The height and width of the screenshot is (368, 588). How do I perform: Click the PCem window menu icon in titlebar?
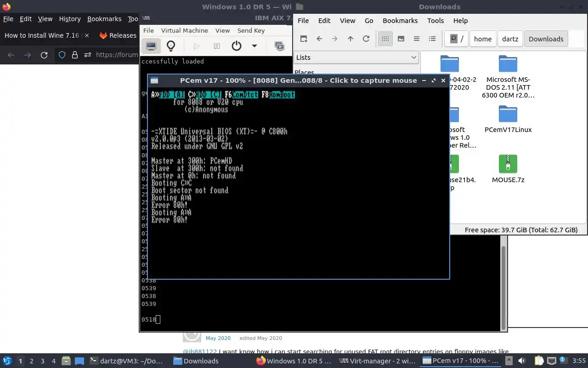point(154,80)
